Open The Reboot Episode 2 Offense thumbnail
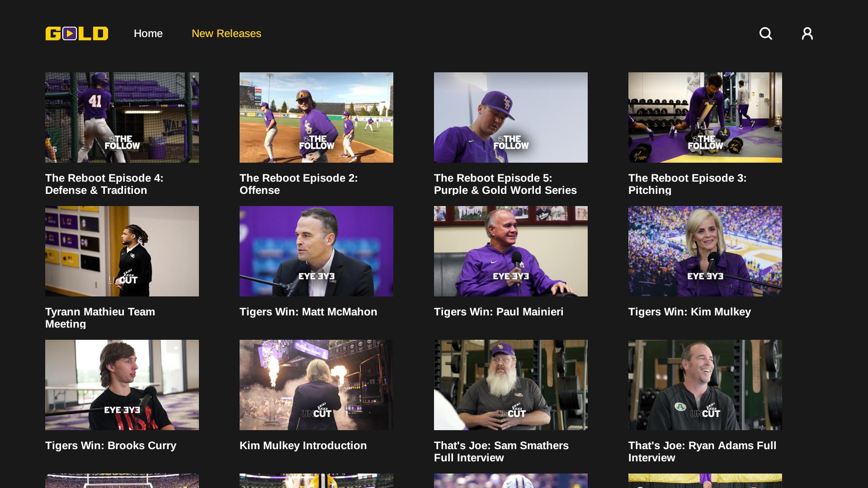868x488 pixels. [x=316, y=117]
